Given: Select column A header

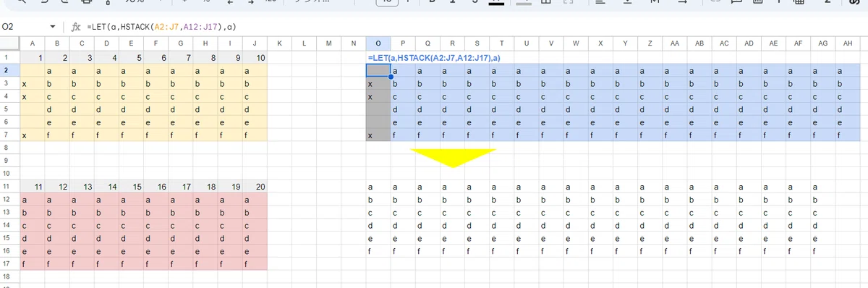Looking at the screenshot, I should tap(33, 44).
